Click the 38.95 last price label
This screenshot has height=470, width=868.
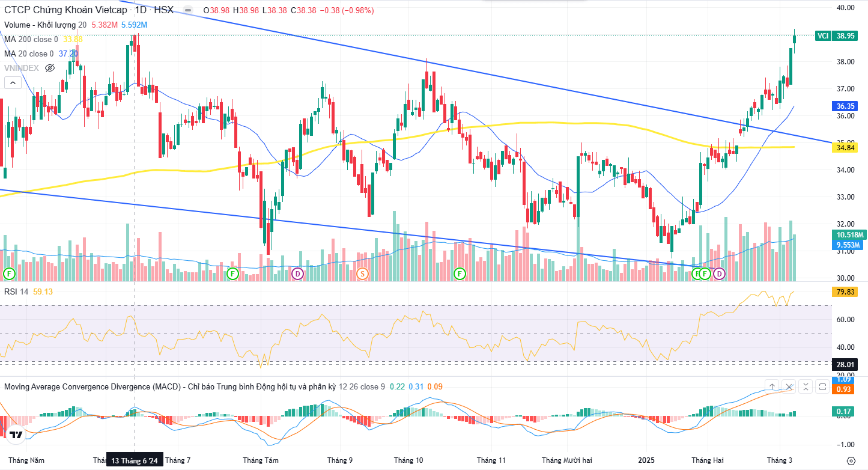point(845,36)
